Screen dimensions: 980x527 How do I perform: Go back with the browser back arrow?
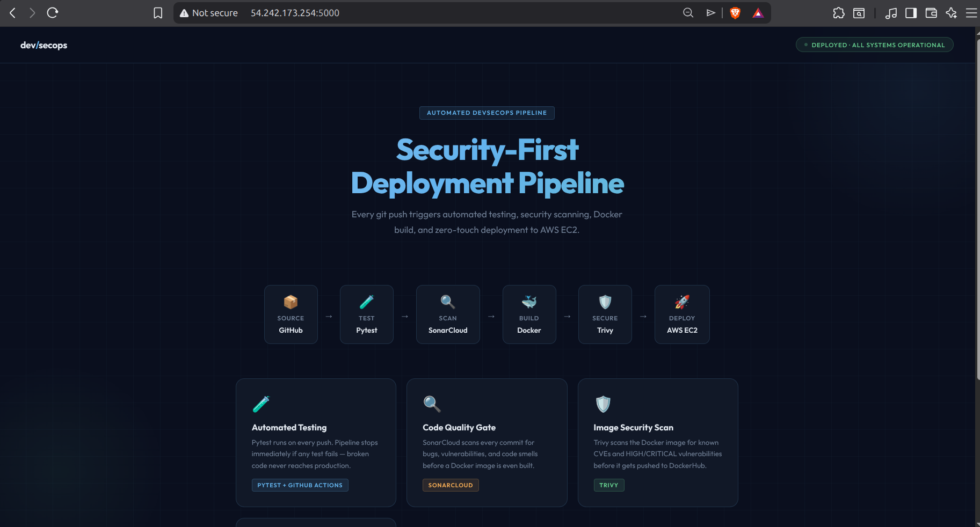(x=13, y=13)
